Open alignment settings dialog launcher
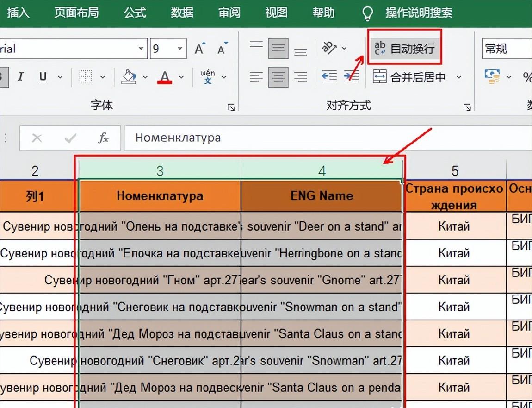 click(x=467, y=107)
